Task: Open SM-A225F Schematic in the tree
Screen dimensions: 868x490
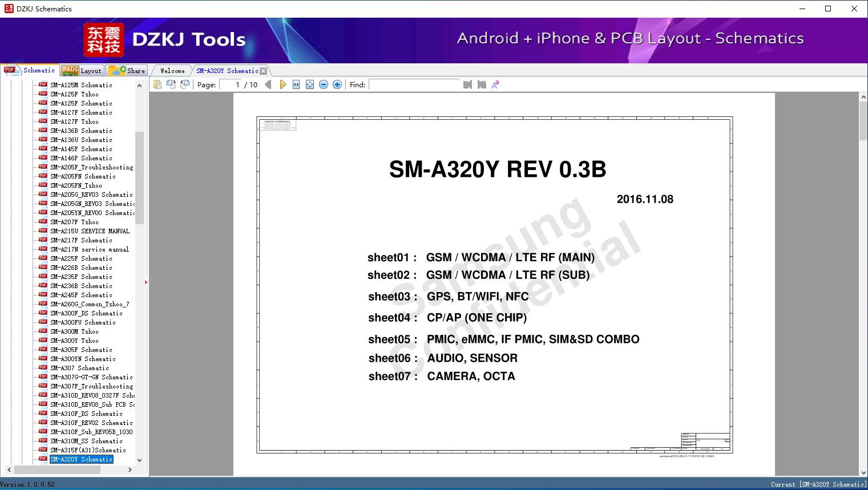Action: click(81, 258)
